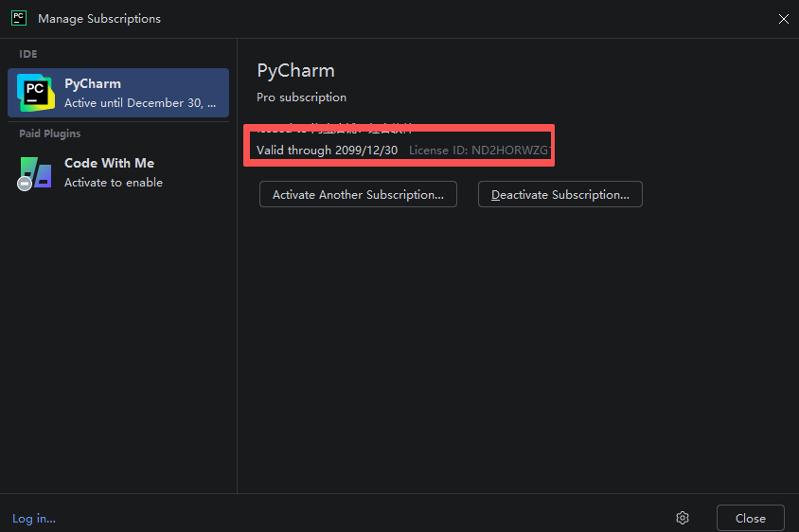
Task: Click the 'IDE' section label
Action: pos(28,54)
